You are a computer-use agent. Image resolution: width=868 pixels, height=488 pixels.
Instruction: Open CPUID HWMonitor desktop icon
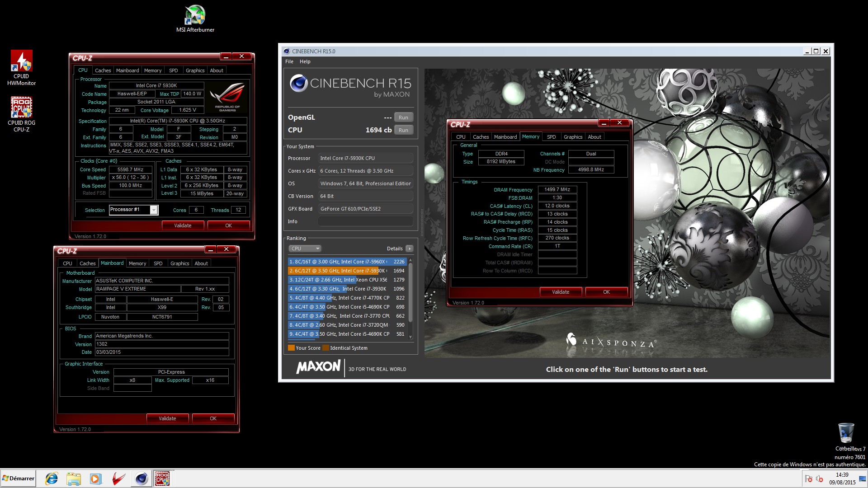pos(21,68)
